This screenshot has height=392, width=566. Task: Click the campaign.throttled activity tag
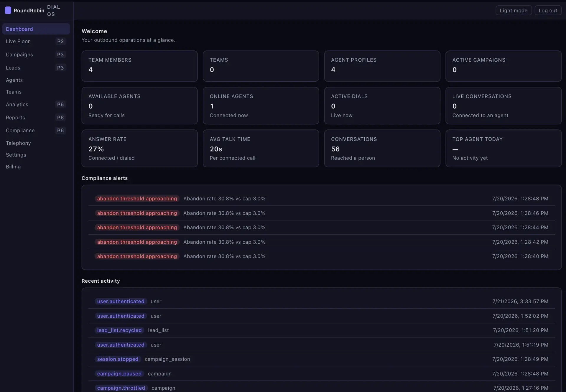[x=121, y=388]
